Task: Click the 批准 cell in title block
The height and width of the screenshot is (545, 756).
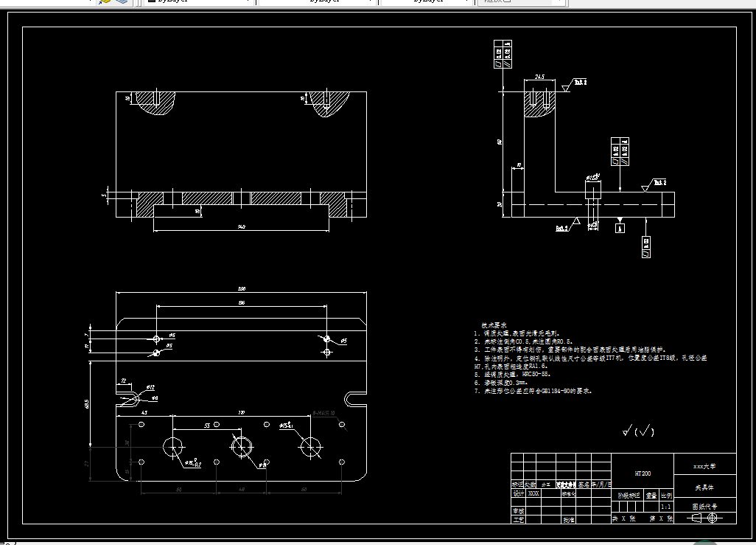Action: (569, 520)
